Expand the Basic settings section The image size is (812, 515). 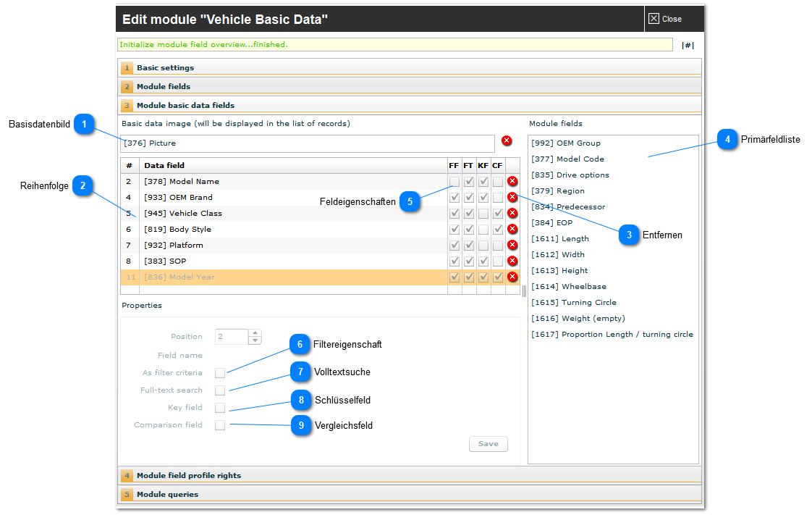[410, 68]
